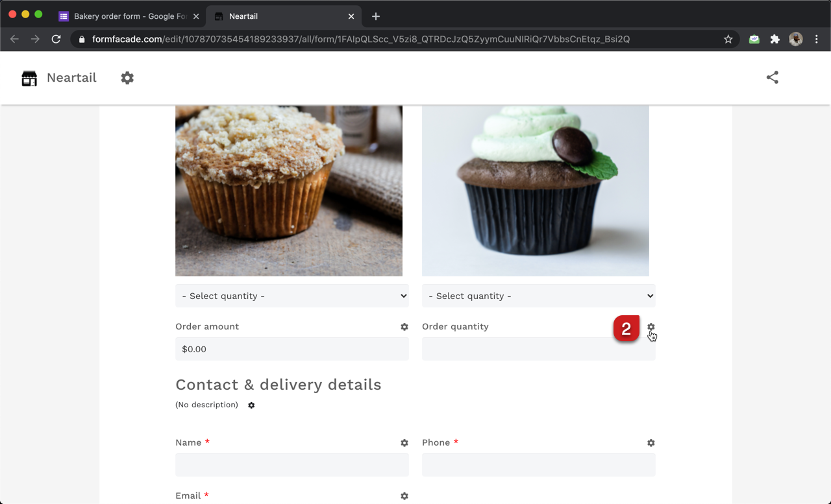The width and height of the screenshot is (831, 504).
Task: View site security via the padlock icon
Action: (81, 39)
